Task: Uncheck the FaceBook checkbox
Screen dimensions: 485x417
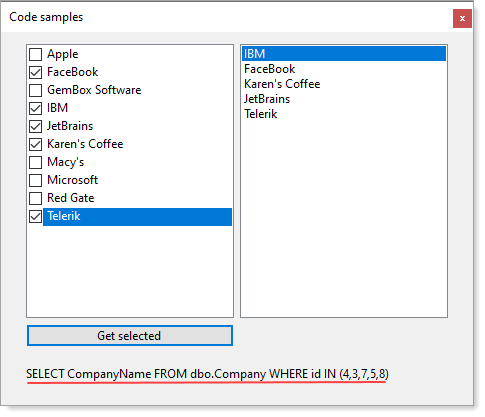Action: pyautogui.click(x=35, y=72)
